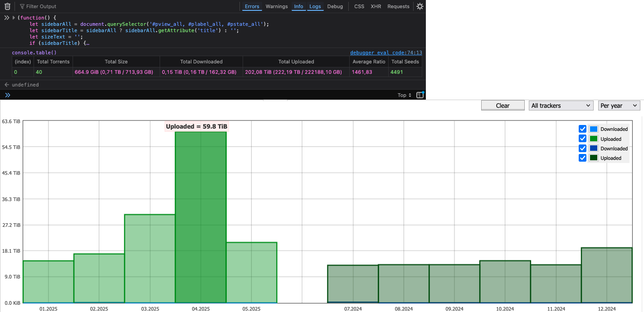Click the Clear button above the chart

[x=503, y=106]
